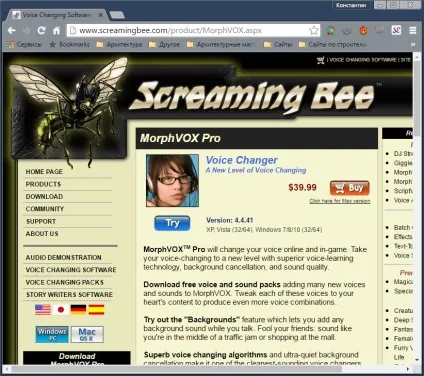Click the colorful house extension icon
Image resolution: width=424 pixels, height=376 pixels.
coord(330,31)
